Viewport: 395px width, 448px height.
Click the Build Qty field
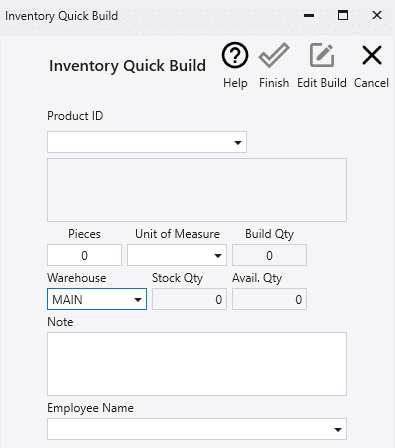269,255
